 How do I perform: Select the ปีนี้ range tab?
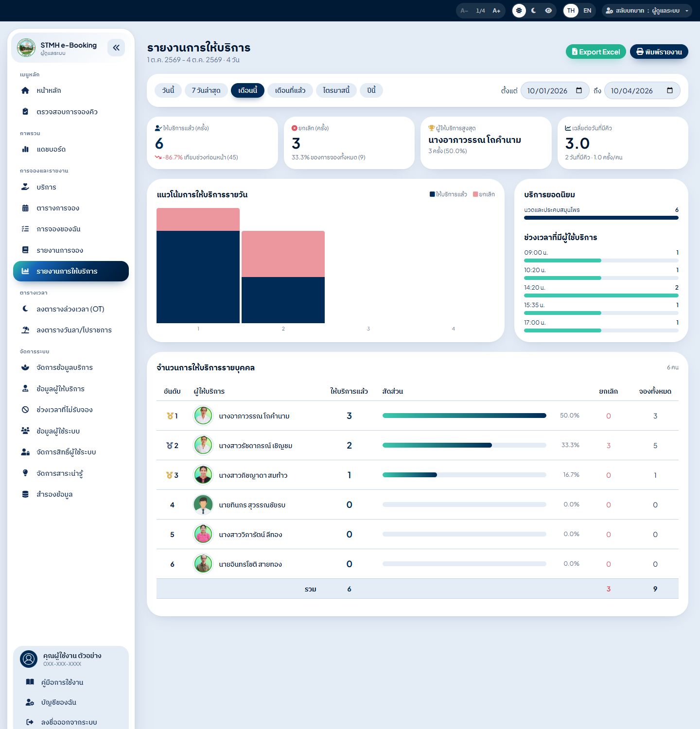[x=371, y=90]
